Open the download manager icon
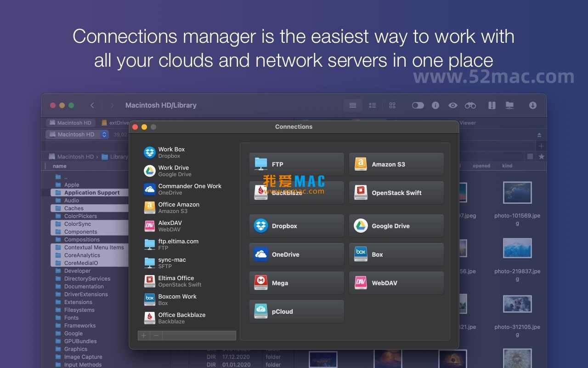 (532, 105)
